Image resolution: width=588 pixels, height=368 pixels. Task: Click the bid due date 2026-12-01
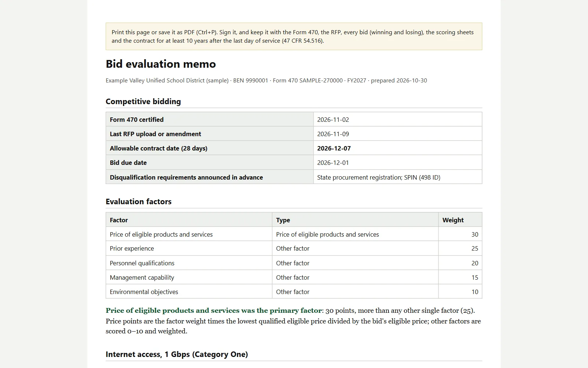tap(333, 163)
